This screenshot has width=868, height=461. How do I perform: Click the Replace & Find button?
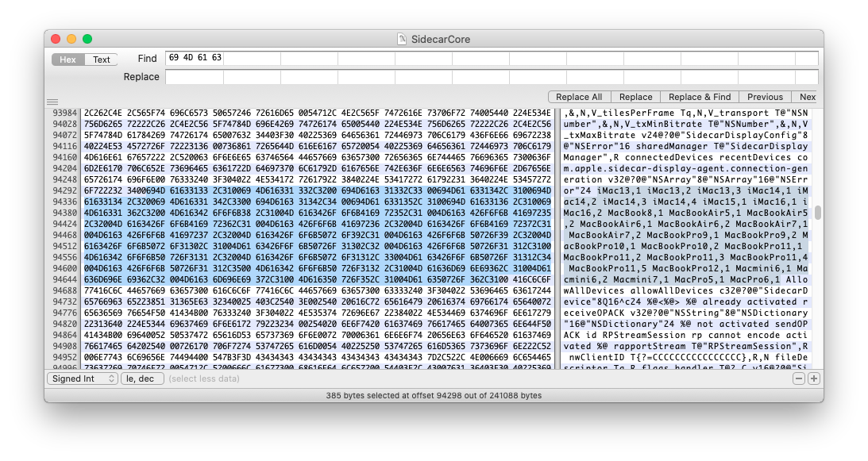[x=700, y=97]
